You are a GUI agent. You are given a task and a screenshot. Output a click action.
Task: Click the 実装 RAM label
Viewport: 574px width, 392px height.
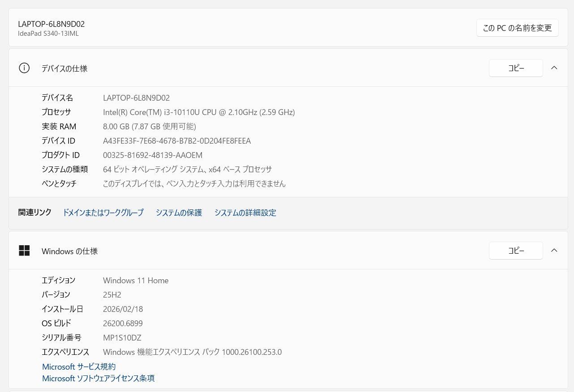click(x=59, y=126)
